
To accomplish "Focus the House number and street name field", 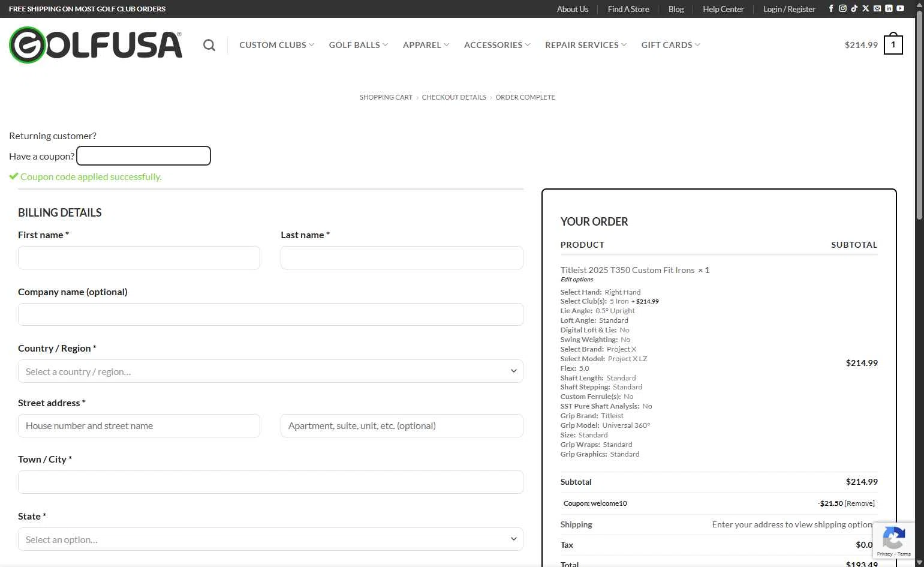I will point(139,425).
